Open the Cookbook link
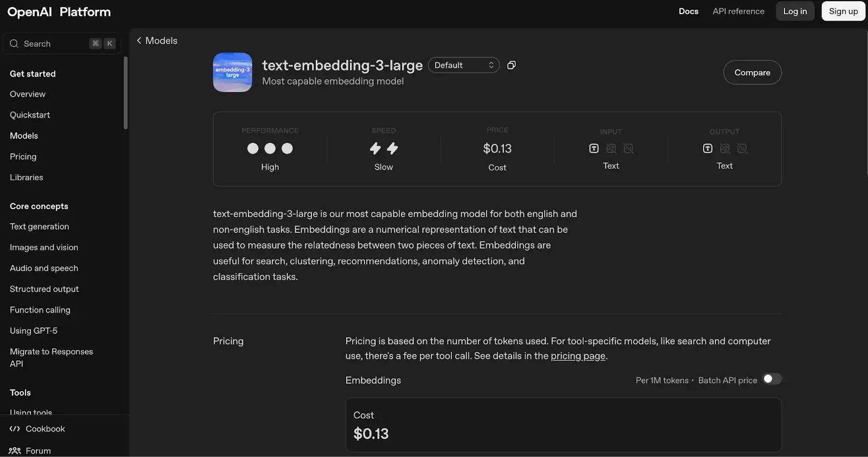The width and height of the screenshot is (868, 457). point(37,429)
